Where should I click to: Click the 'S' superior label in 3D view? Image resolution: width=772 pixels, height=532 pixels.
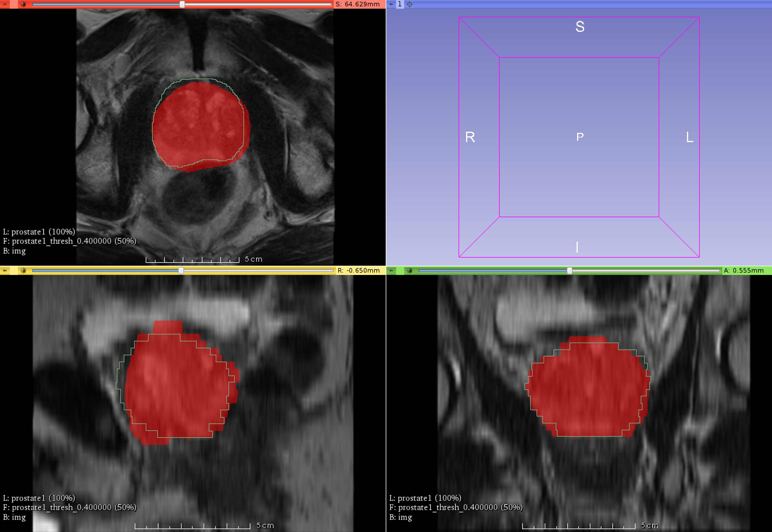[x=580, y=26]
